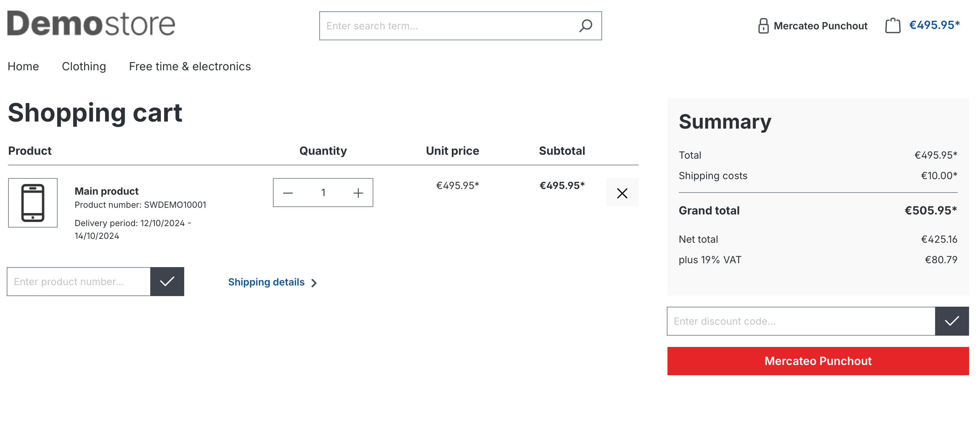Increase Main product quantity with plus

point(358,193)
